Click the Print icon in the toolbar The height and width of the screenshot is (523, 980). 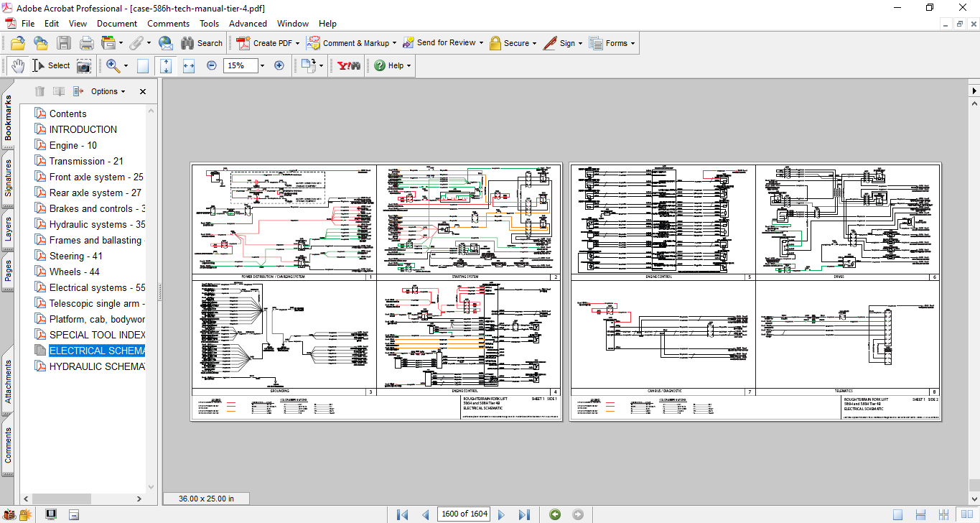pos(86,43)
